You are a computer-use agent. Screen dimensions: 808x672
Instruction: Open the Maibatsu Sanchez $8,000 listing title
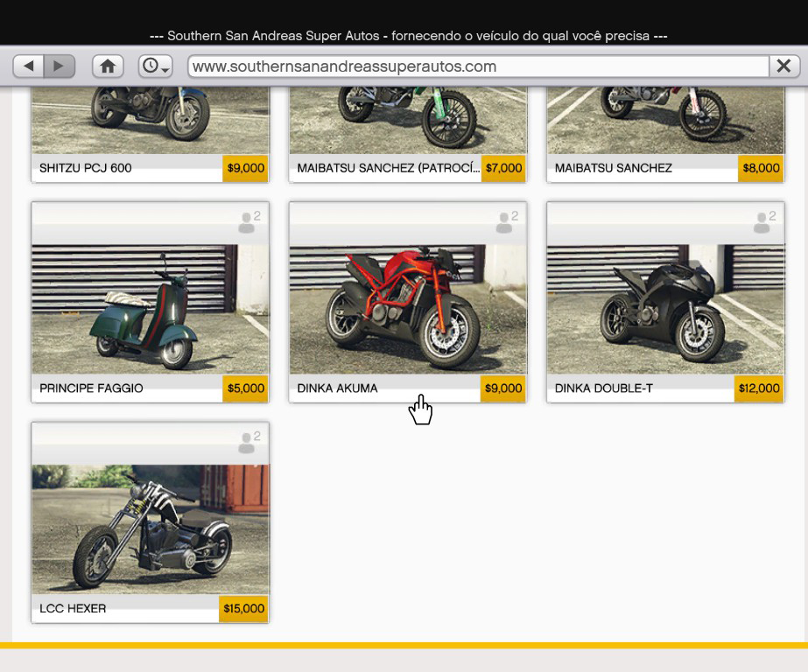[x=613, y=168]
